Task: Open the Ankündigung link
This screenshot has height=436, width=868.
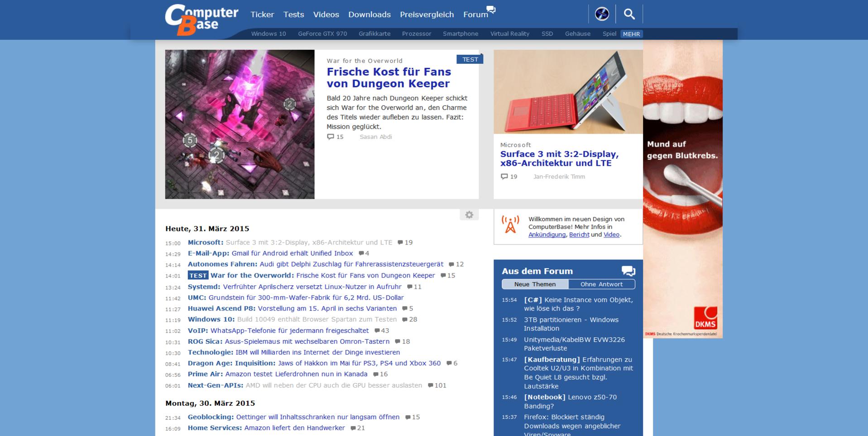Action: click(547, 235)
